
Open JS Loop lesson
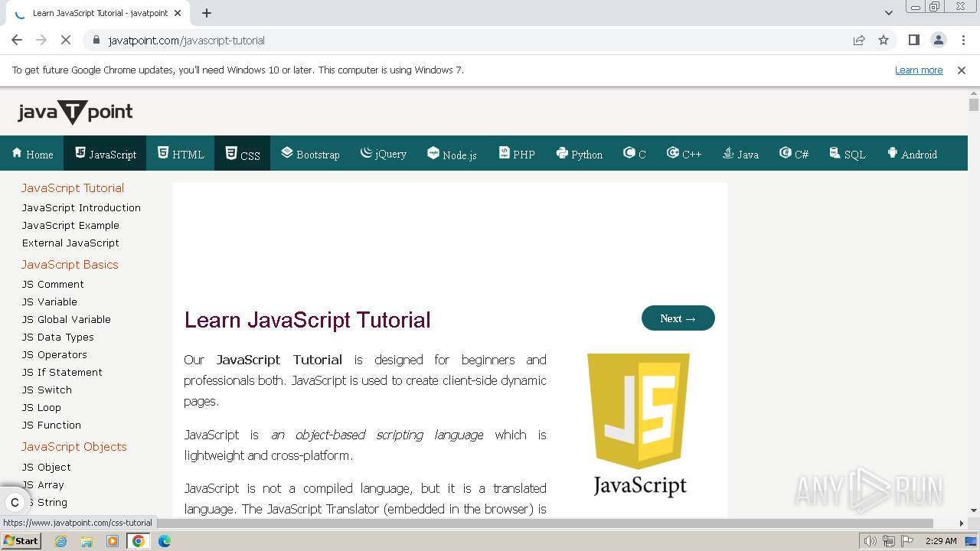tap(41, 407)
